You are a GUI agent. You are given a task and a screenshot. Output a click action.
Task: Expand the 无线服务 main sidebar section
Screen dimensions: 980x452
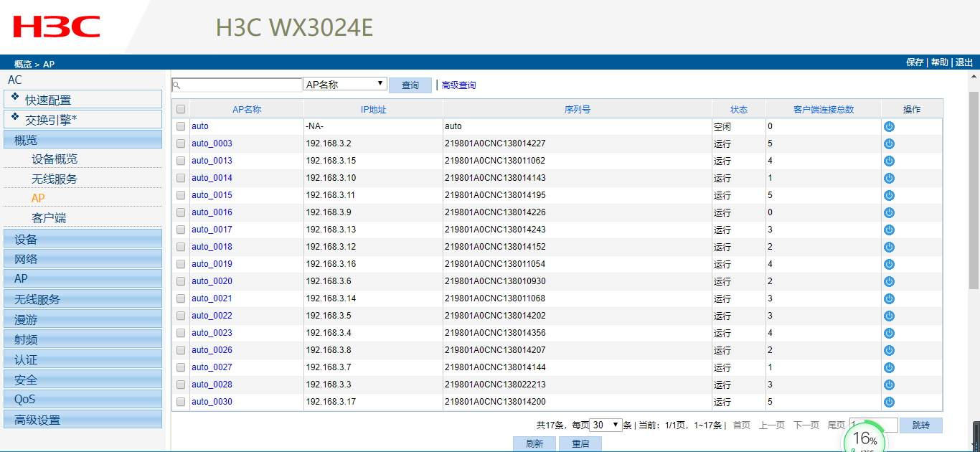pos(83,299)
